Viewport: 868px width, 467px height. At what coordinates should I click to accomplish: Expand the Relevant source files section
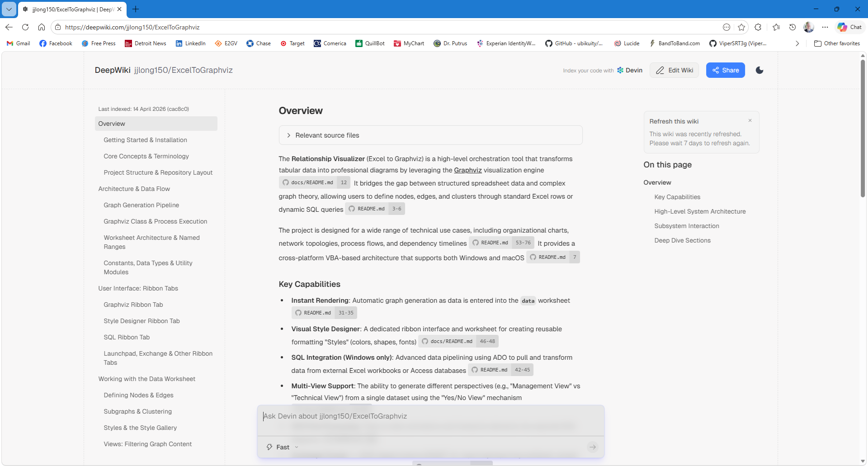(x=327, y=135)
